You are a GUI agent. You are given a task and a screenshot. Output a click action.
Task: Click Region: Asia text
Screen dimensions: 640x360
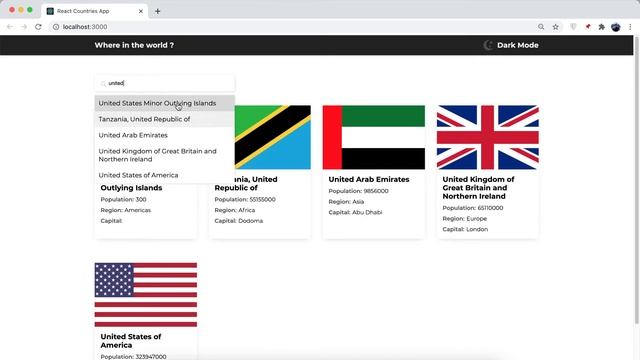point(346,202)
